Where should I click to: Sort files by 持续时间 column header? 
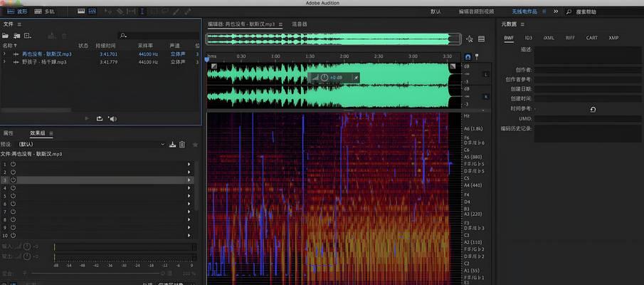[105, 45]
